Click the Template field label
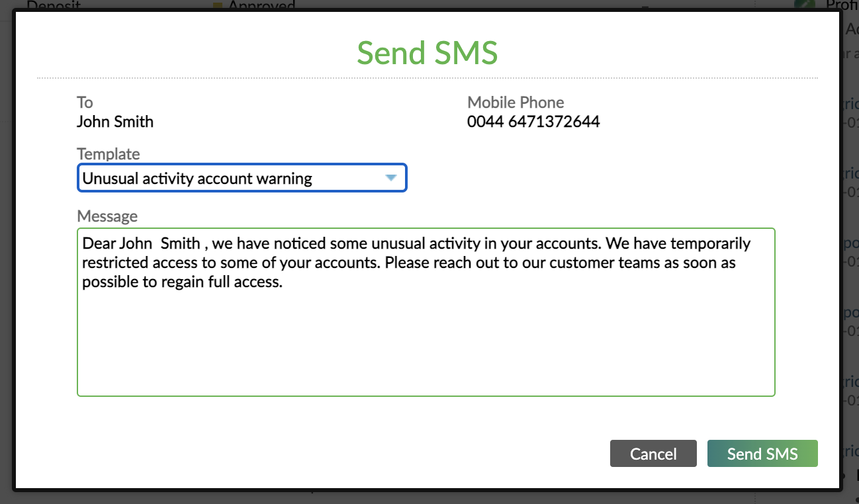859x504 pixels. pos(108,153)
